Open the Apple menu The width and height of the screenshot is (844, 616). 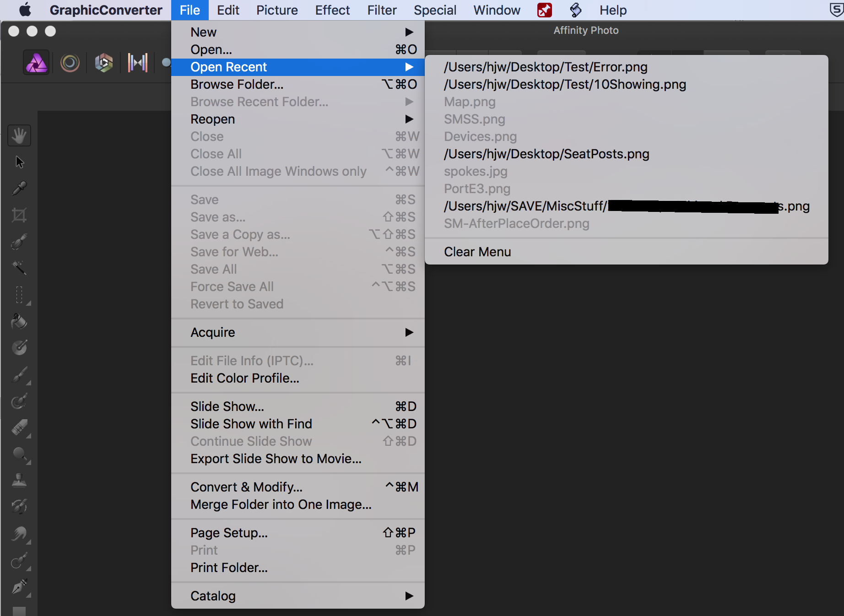[25, 10]
